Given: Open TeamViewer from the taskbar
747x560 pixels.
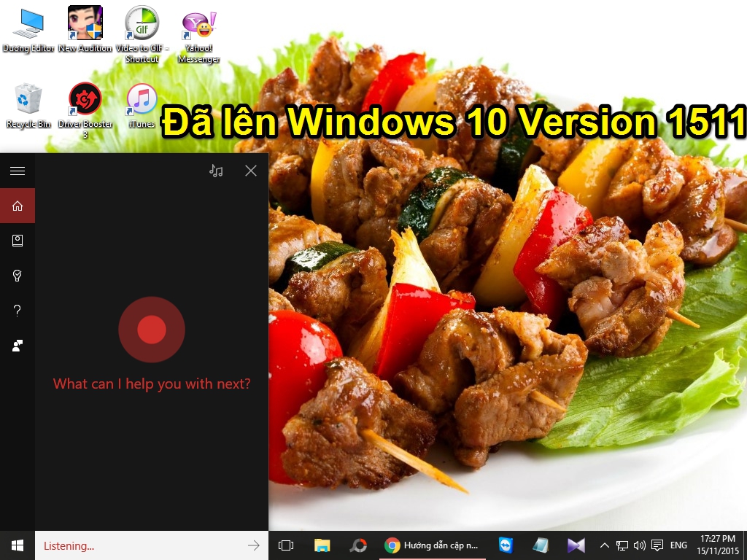Looking at the screenshot, I should 506,545.
